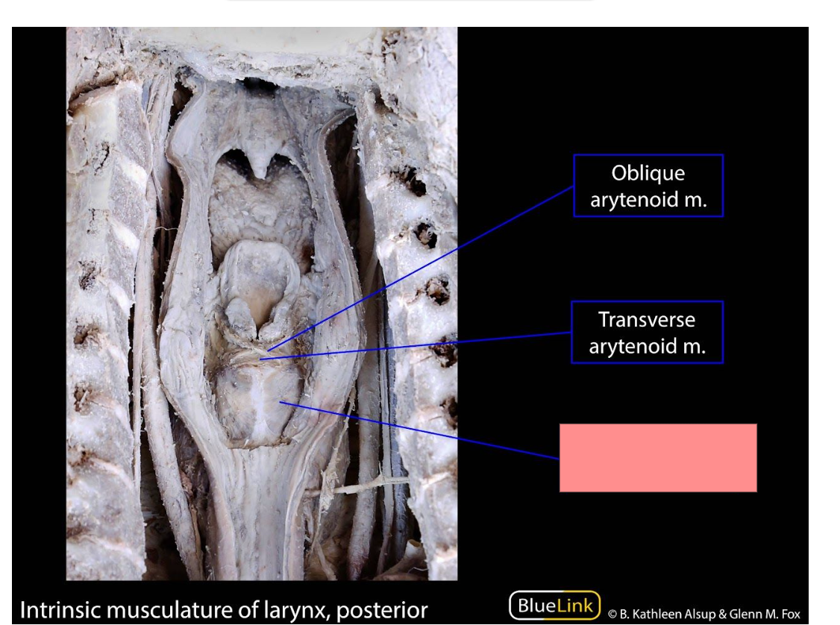Click the word posterior in the caption

click(382, 611)
